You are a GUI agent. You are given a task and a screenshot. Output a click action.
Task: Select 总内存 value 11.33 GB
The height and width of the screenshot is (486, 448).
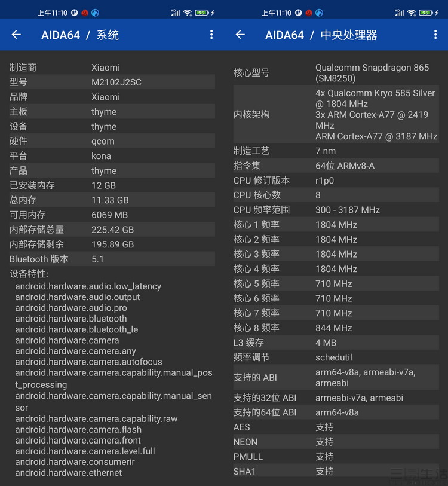pos(110,200)
